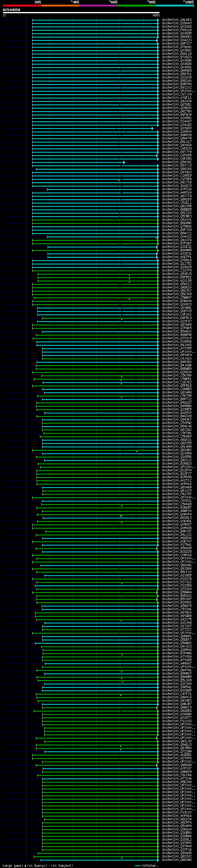Select UniRef100_Q587K1 in the hit list
Screen dimensions: 197x868
point(177,74)
